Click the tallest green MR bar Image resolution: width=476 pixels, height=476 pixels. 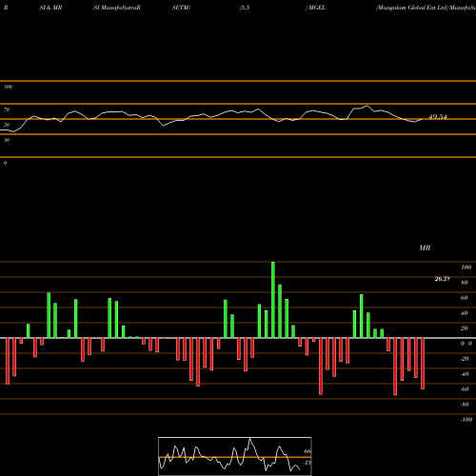pos(273,300)
